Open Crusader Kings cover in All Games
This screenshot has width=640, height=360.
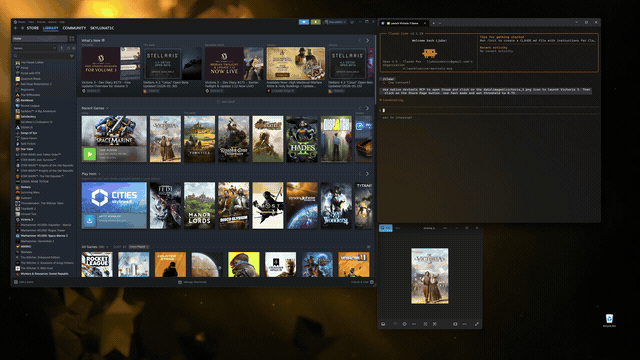[280, 264]
